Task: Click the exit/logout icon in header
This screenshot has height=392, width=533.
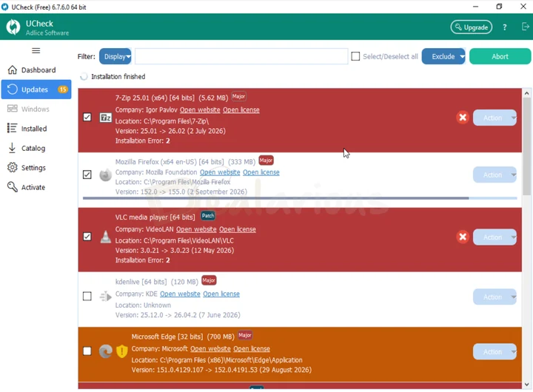Action: 525,27
